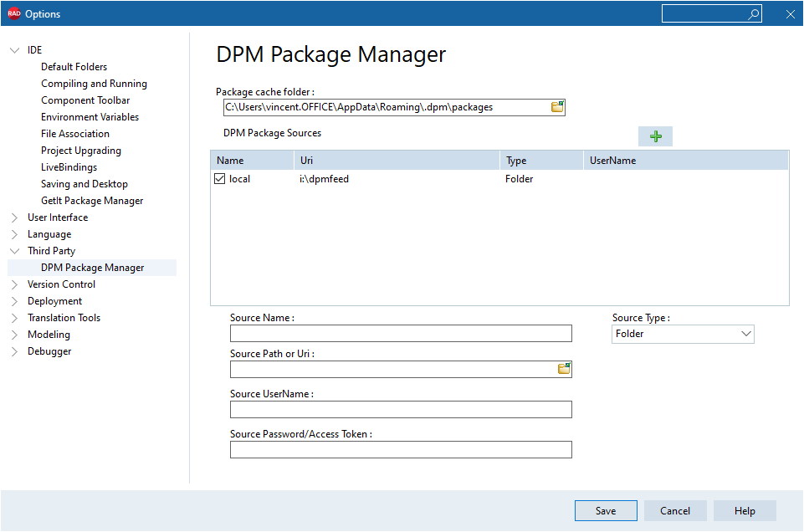Screen dimensions: 804x532
Task: Select DPM Package Manager tree item
Action: coord(92,268)
